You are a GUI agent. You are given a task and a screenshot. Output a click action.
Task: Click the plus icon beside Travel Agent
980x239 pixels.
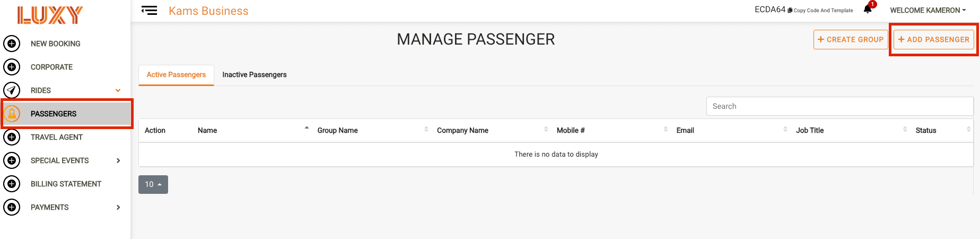[x=12, y=137]
